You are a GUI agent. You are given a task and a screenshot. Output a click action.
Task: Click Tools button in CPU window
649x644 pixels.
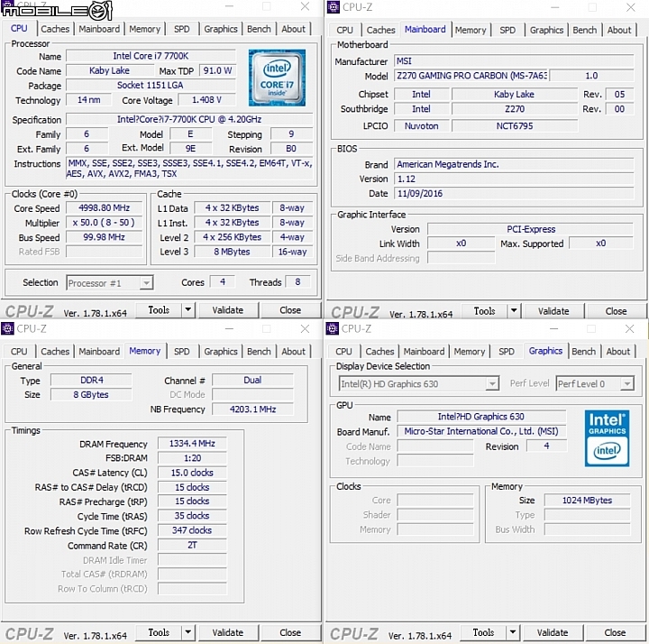click(159, 309)
